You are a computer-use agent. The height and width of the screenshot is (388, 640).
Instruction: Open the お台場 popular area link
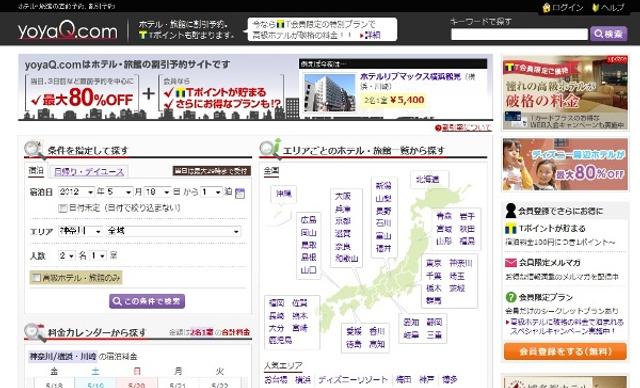pyautogui.click(x=276, y=380)
